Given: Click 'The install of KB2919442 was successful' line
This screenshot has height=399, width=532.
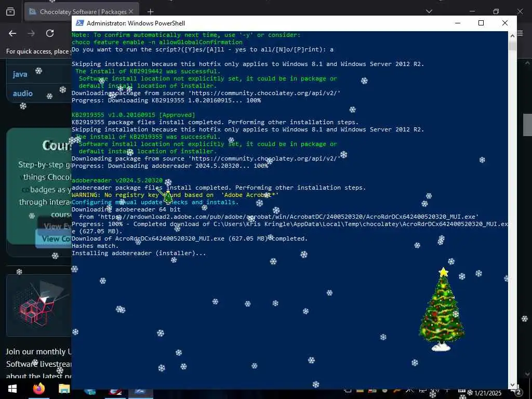Looking at the screenshot, I should pos(148,71).
